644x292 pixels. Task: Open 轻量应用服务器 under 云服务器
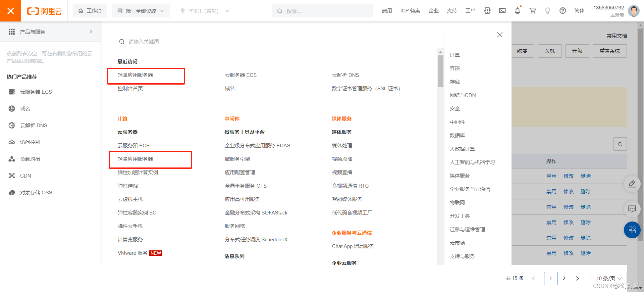click(x=135, y=159)
